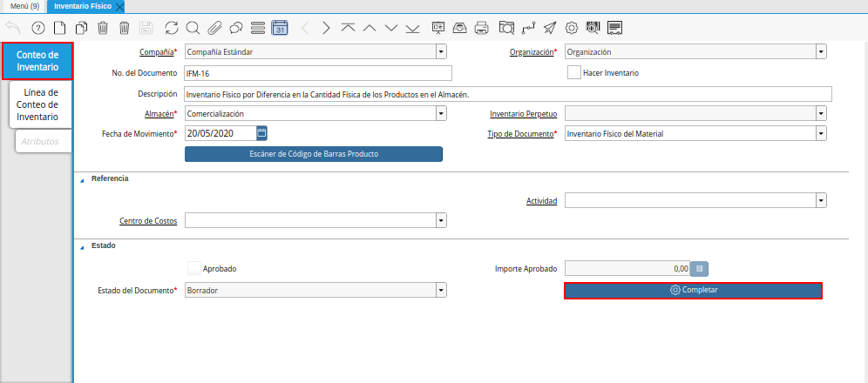Toggle the Aprobado checkbox

coord(193,269)
